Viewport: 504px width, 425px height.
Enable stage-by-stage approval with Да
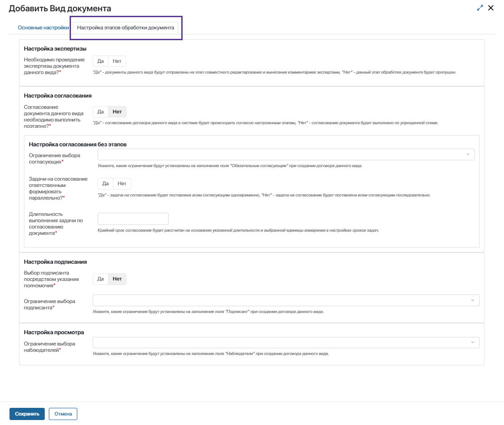click(100, 112)
